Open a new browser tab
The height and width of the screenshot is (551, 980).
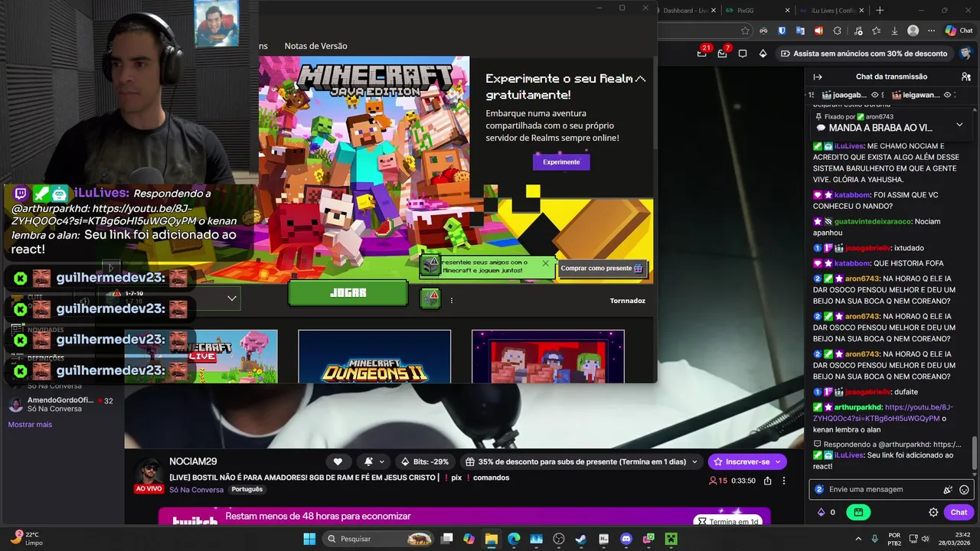pyautogui.click(x=880, y=10)
